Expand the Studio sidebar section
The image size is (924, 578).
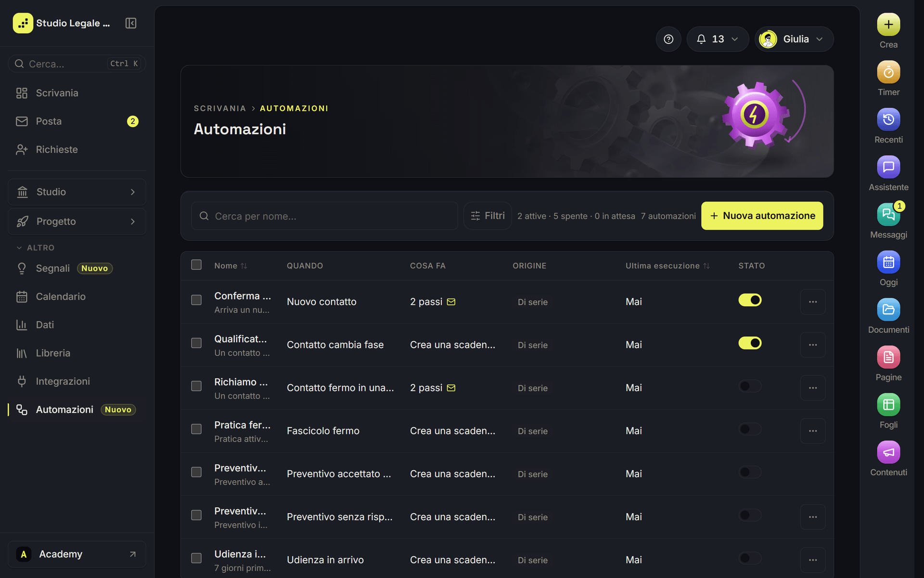[x=77, y=192]
